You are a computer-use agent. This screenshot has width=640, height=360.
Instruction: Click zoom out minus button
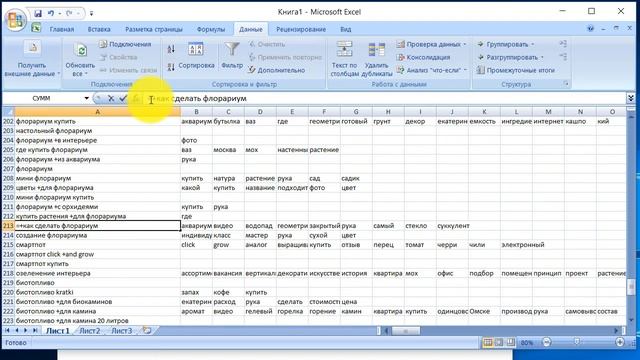pyautogui.click(x=547, y=342)
